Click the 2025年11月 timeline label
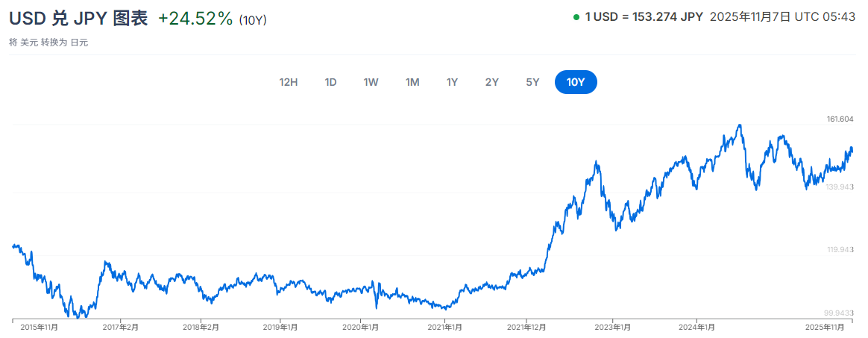The image size is (868, 338). coord(824,328)
